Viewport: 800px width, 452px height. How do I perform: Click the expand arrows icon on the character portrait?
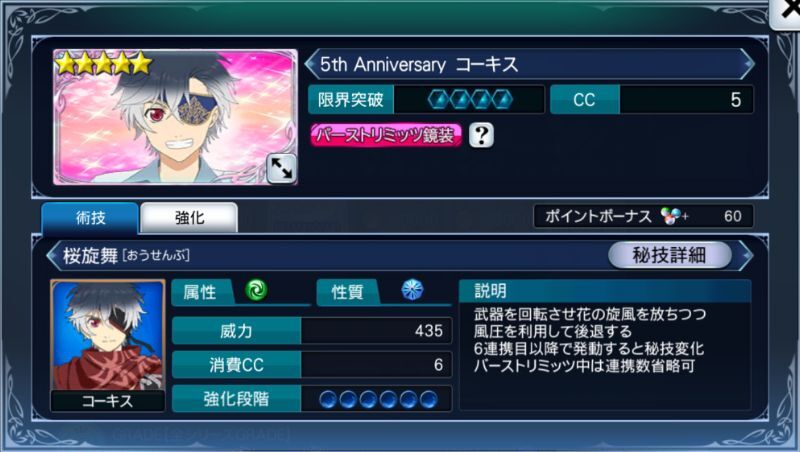pyautogui.click(x=281, y=168)
